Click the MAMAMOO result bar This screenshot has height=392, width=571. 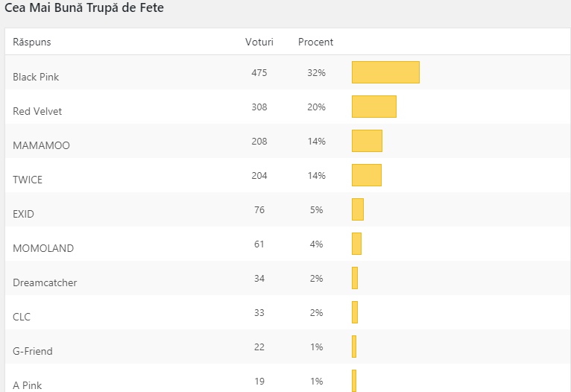pyautogui.click(x=367, y=141)
